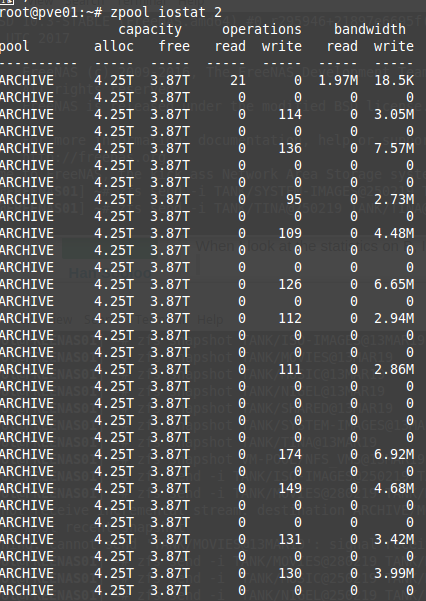Select the 7.57M write bandwidth value

tap(394, 148)
